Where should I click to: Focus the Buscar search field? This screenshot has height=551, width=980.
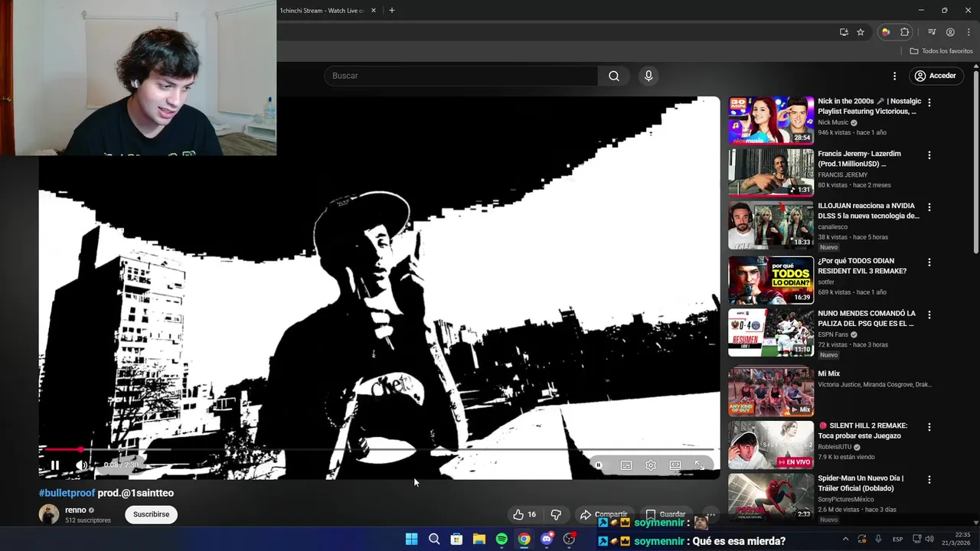(x=461, y=76)
